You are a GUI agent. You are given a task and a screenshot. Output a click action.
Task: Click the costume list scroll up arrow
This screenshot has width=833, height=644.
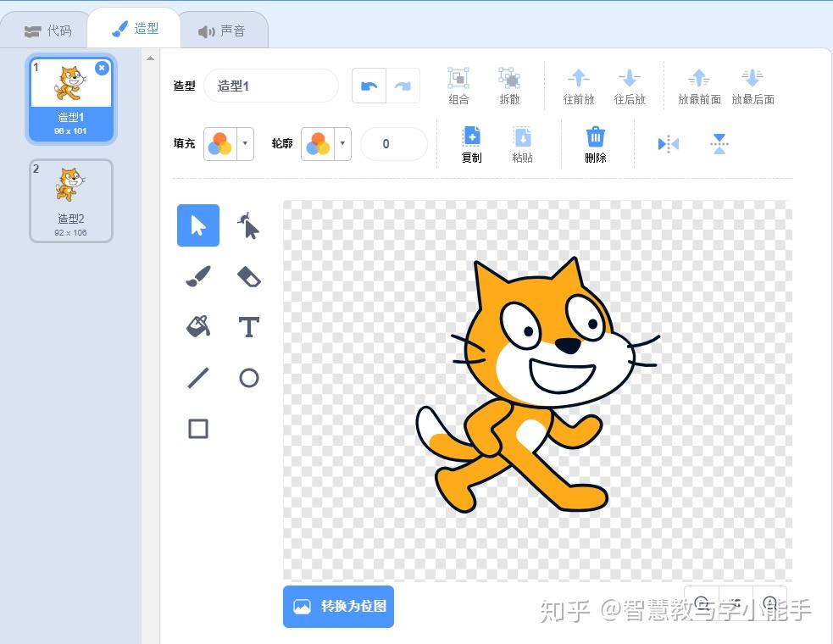tap(150, 58)
